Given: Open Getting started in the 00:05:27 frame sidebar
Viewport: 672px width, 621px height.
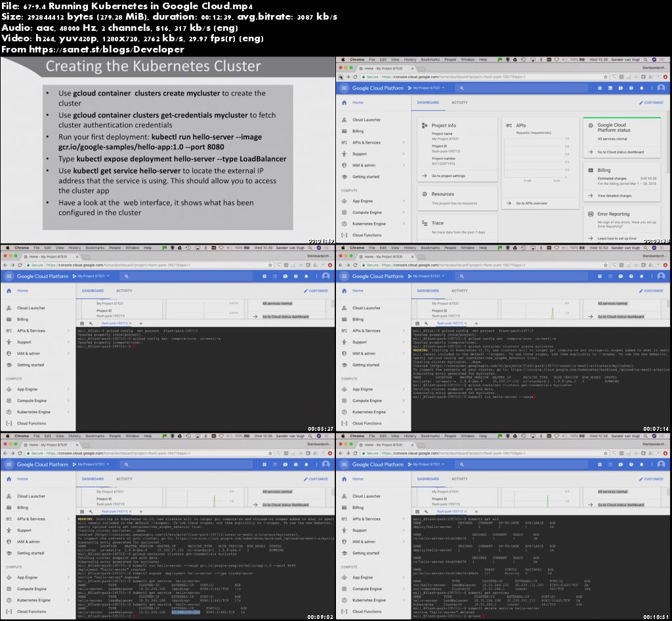Looking at the screenshot, I should pos(30,365).
